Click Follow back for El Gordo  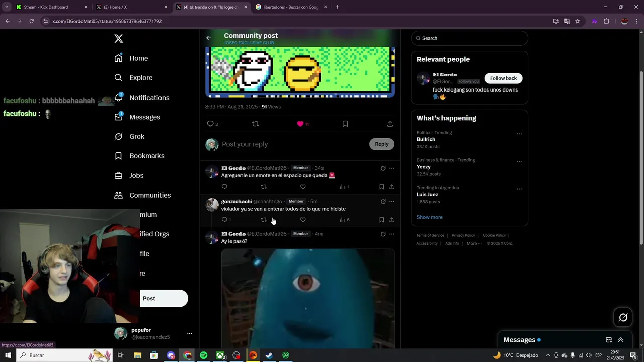(x=503, y=78)
